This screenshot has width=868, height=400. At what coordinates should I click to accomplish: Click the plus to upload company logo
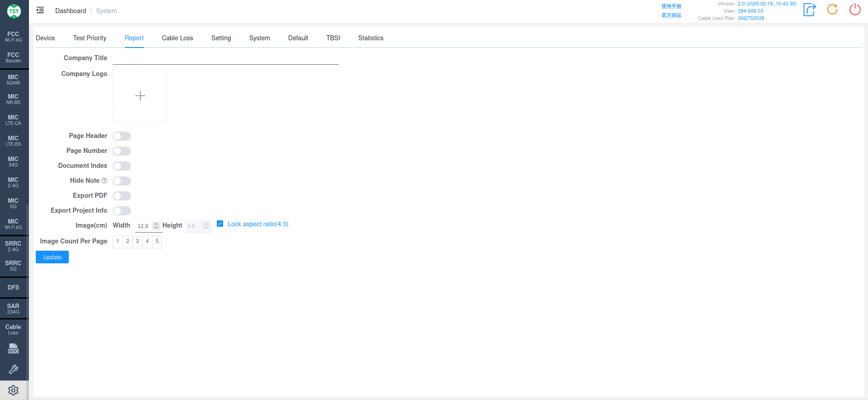point(140,95)
